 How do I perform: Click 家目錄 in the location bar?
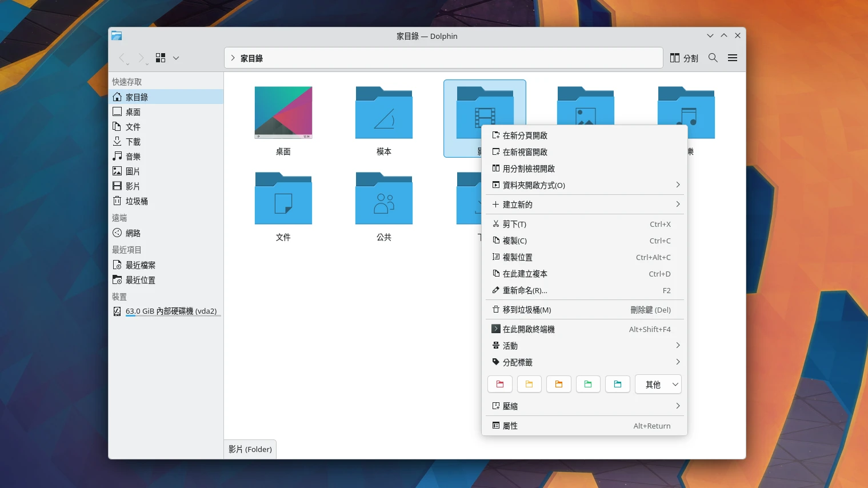pos(251,58)
